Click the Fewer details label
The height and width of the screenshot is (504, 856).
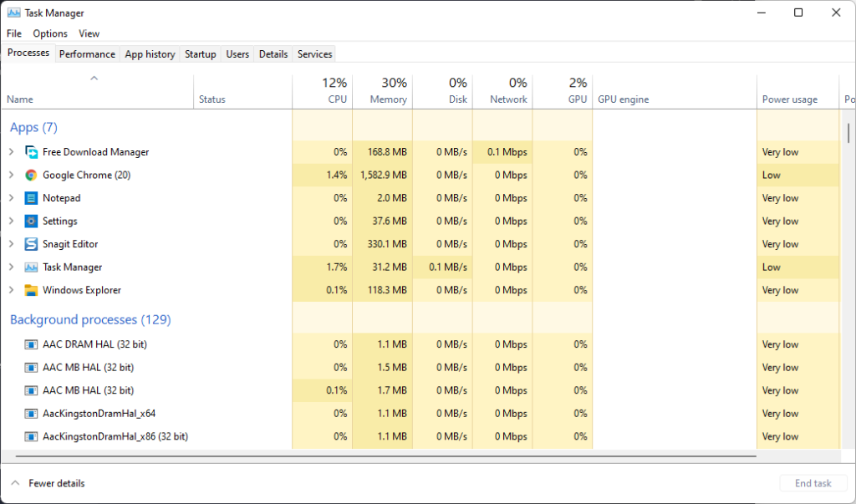[x=57, y=483]
